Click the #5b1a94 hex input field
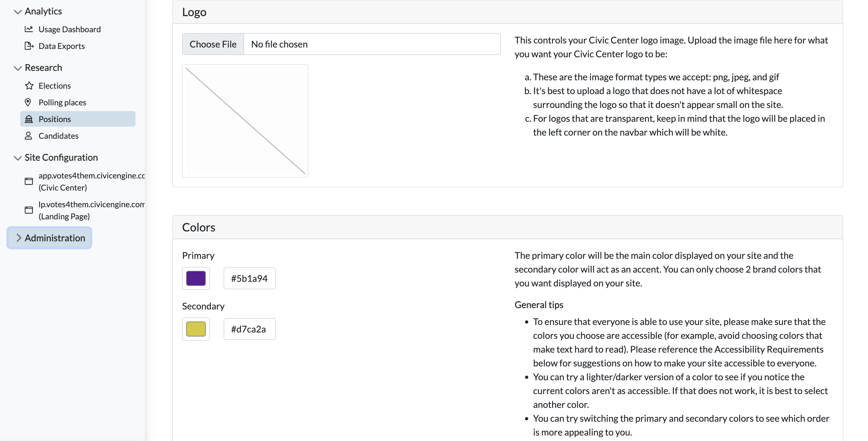868x441 pixels. coord(249,278)
